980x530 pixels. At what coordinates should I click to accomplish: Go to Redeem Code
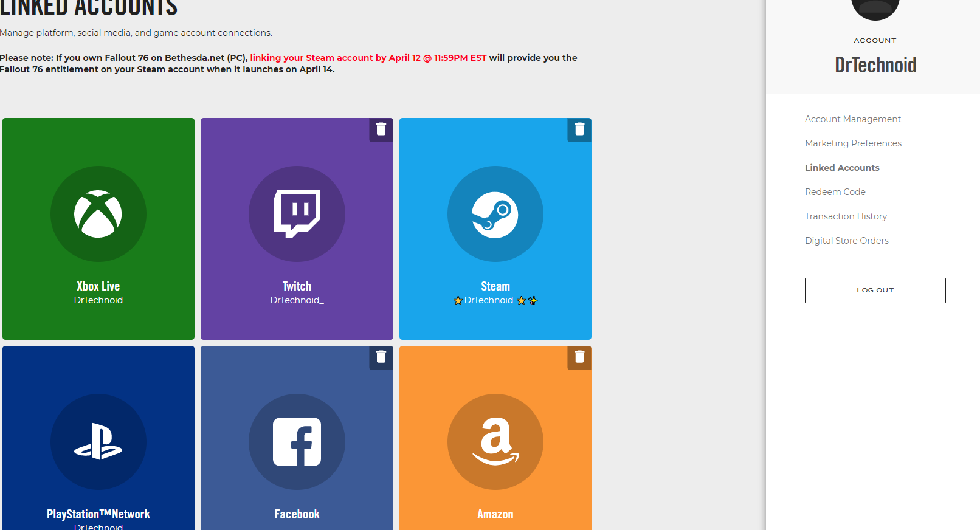point(835,192)
